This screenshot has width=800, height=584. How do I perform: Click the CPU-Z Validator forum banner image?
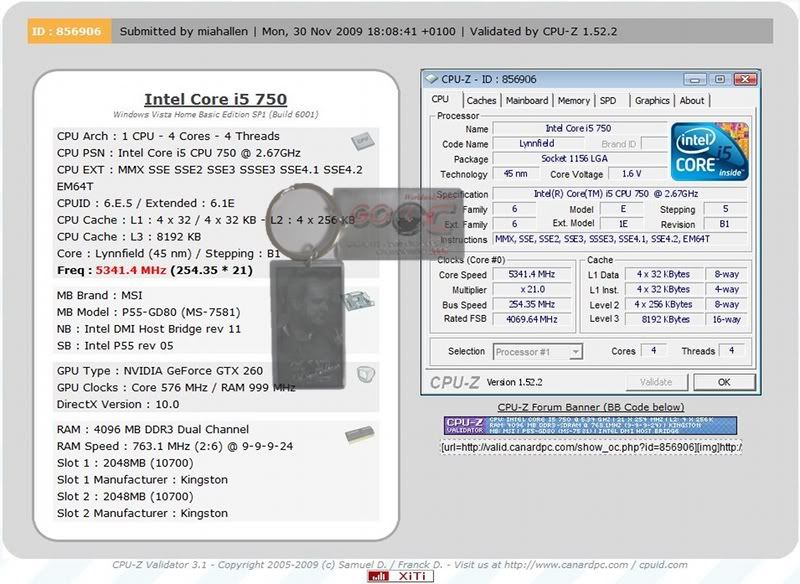point(590,425)
